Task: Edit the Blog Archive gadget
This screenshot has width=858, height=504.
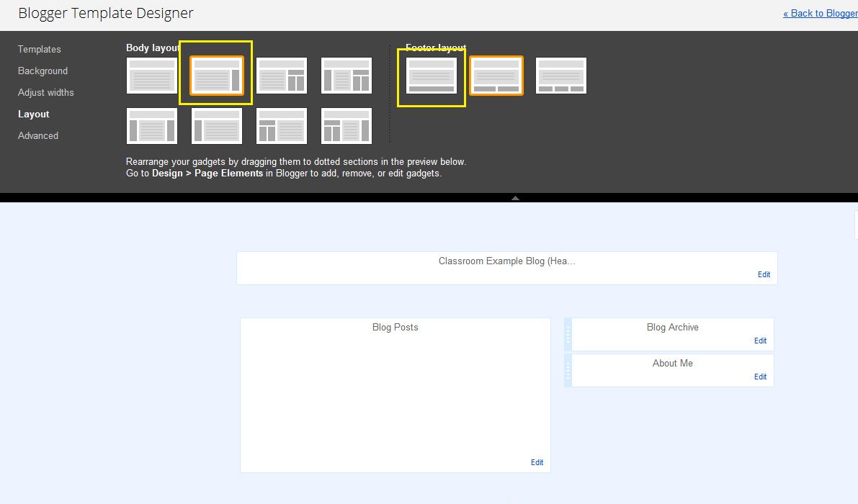Action: pos(760,341)
